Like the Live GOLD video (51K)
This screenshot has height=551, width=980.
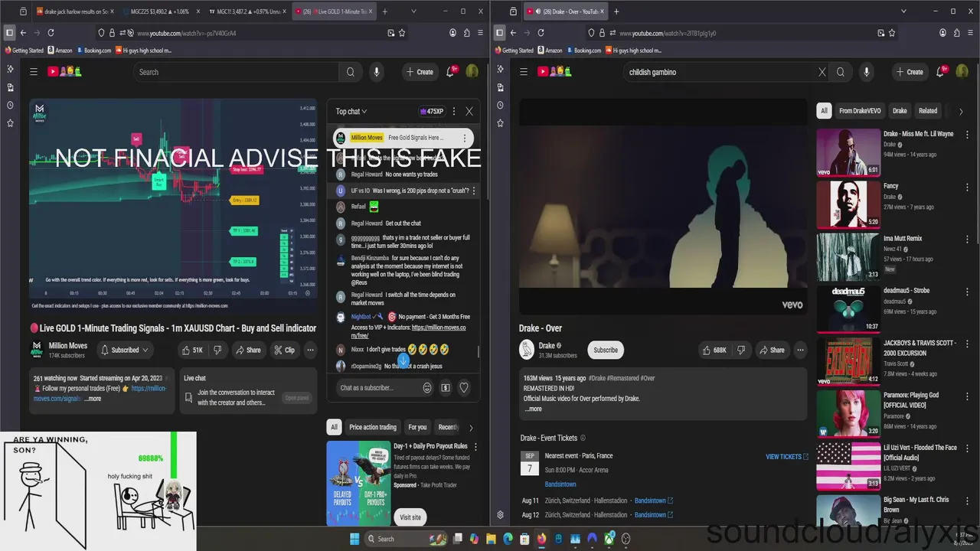[191, 350]
